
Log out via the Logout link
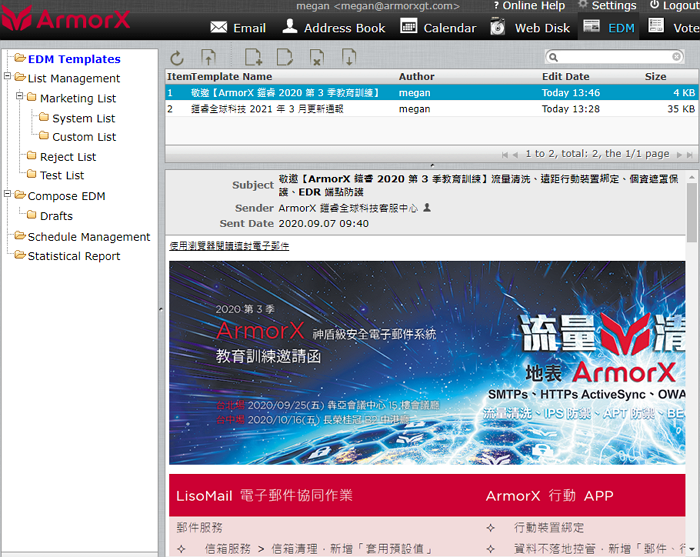[675, 6]
